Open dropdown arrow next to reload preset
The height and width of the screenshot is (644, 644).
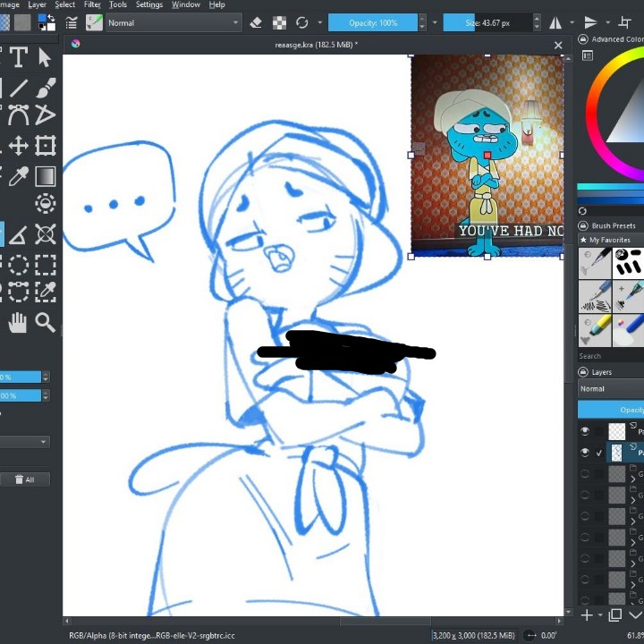(319, 22)
